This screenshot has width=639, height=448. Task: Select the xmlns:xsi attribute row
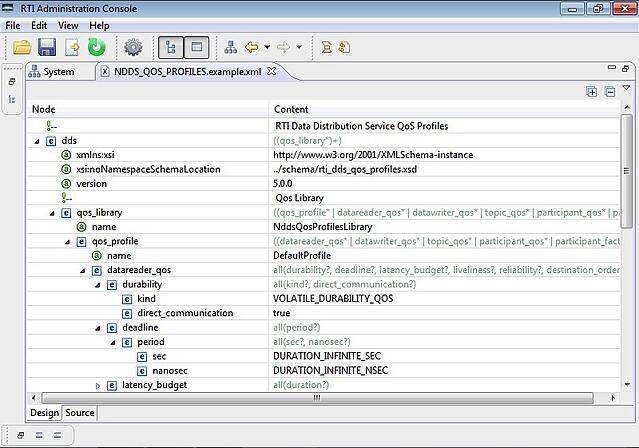tap(324, 155)
